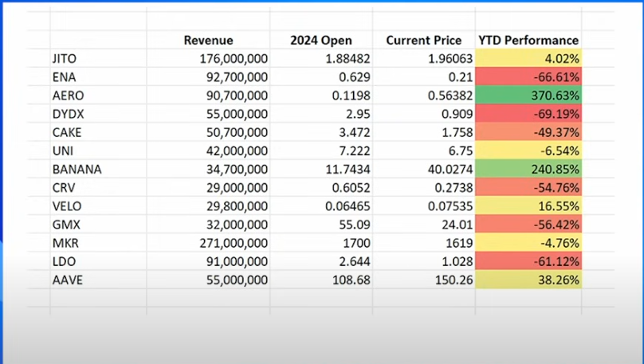Image resolution: width=644 pixels, height=364 pixels.
Task: Click CAKE YTD performance -49.37%
Action: pos(528,132)
